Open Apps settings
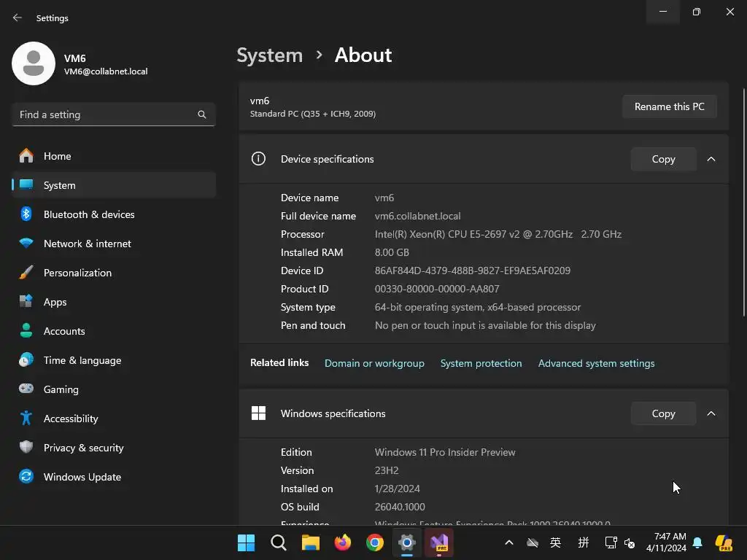The image size is (747, 560). [113, 302]
